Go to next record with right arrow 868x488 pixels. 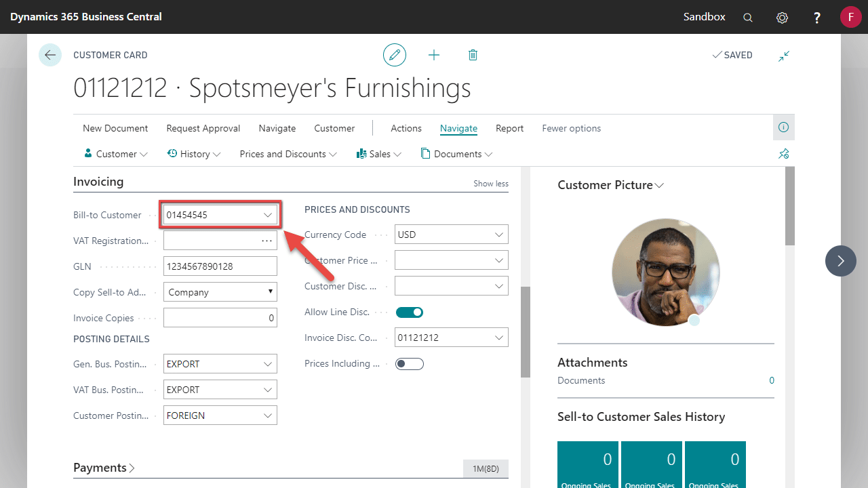[x=841, y=261]
